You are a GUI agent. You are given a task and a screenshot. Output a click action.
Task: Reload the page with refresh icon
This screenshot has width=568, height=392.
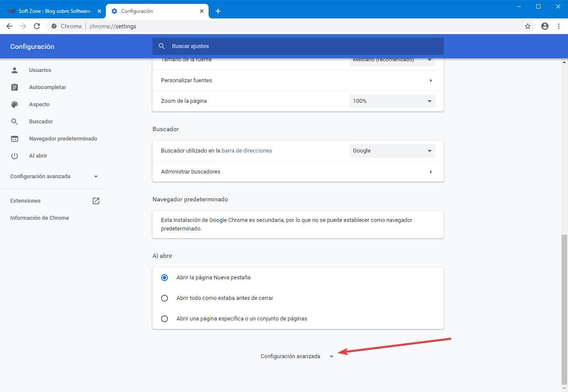37,26
